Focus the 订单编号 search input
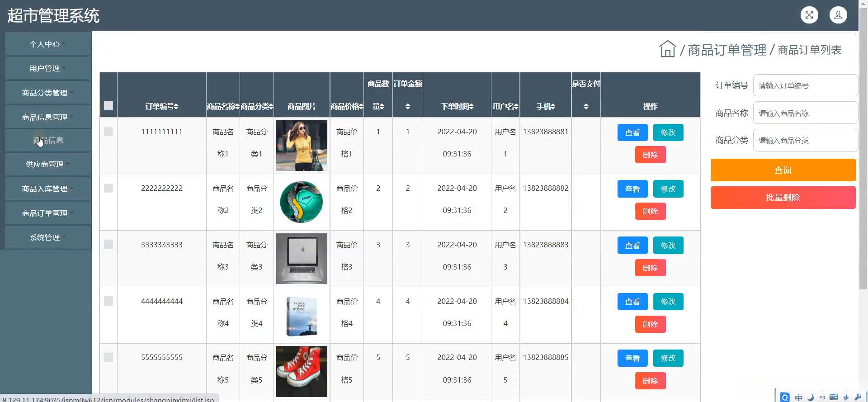The image size is (868, 402). tap(805, 85)
